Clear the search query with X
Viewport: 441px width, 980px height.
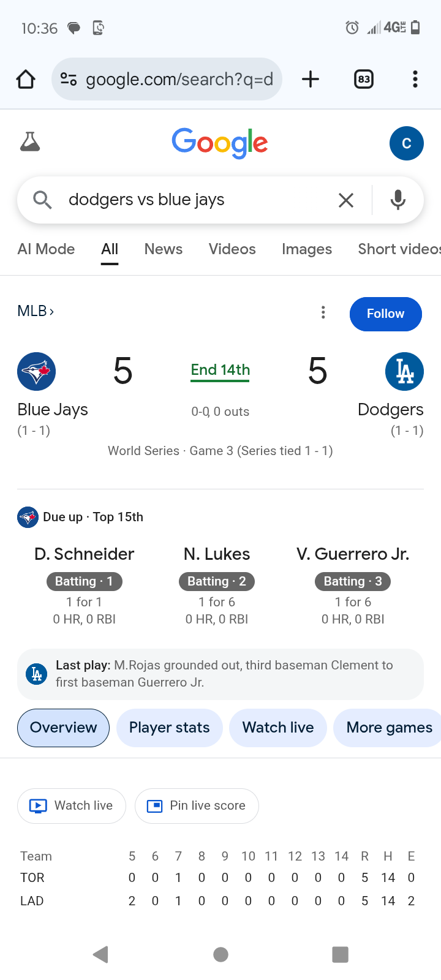(x=346, y=200)
